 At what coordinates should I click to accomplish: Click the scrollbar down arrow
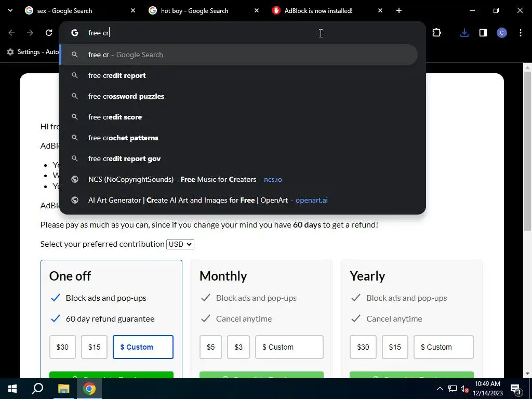(528, 374)
